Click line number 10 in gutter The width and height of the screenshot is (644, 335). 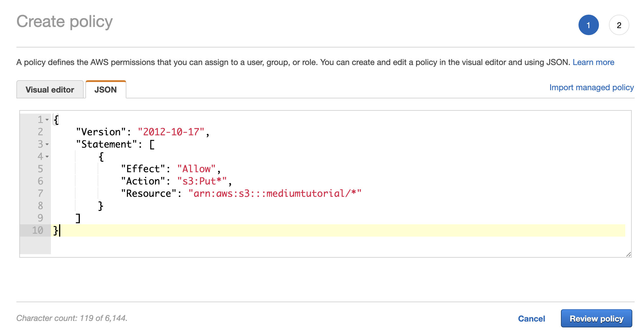coord(37,230)
